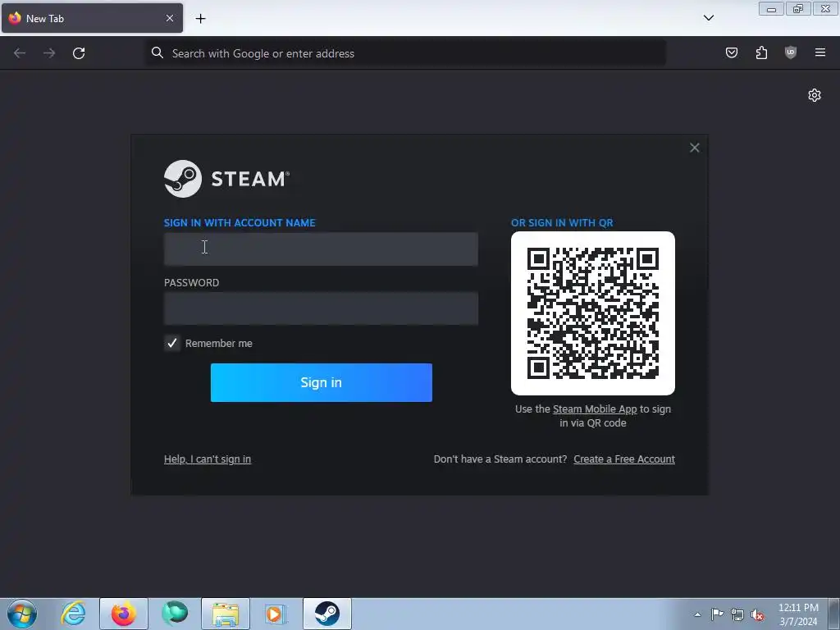Viewport: 840px width, 630px height.
Task: Open the Pocket save icon
Action: (731, 52)
